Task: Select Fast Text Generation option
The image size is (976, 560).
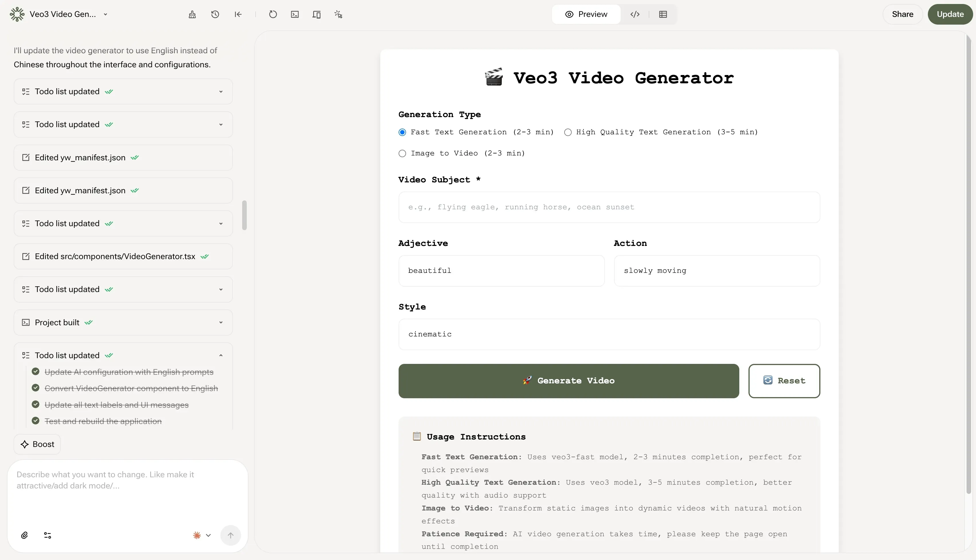Action: pos(402,132)
